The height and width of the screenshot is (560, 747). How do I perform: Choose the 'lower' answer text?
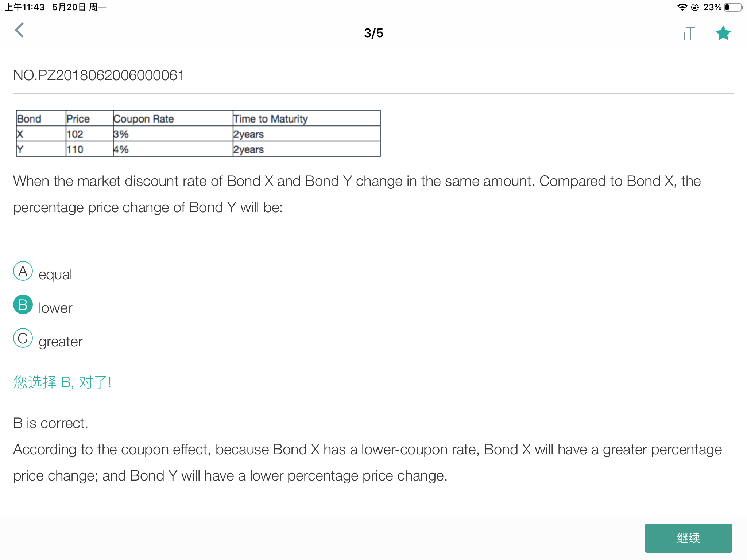click(x=55, y=308)
